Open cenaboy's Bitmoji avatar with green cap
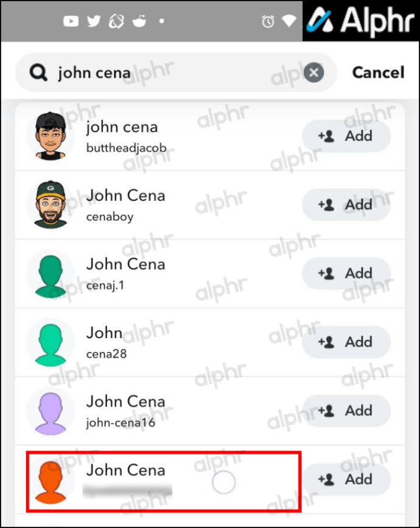420x528 pixels. pyautogui.click(x=51, y=205)
